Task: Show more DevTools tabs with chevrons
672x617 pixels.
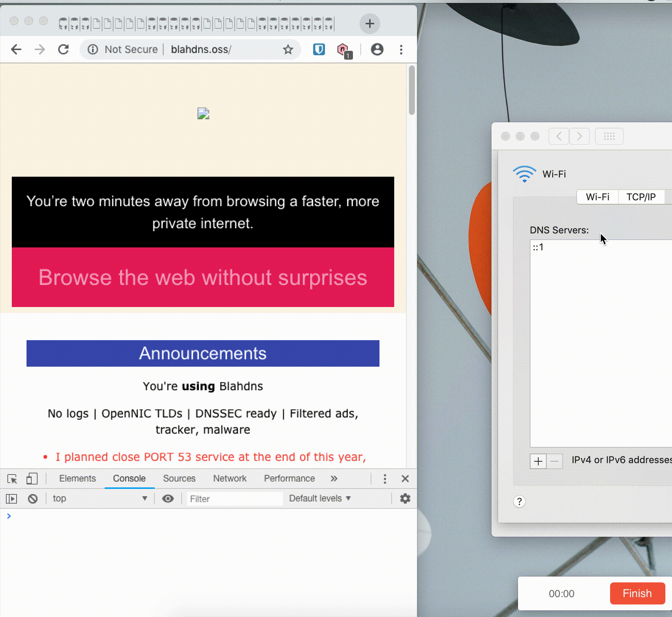Action: (334, 479)
